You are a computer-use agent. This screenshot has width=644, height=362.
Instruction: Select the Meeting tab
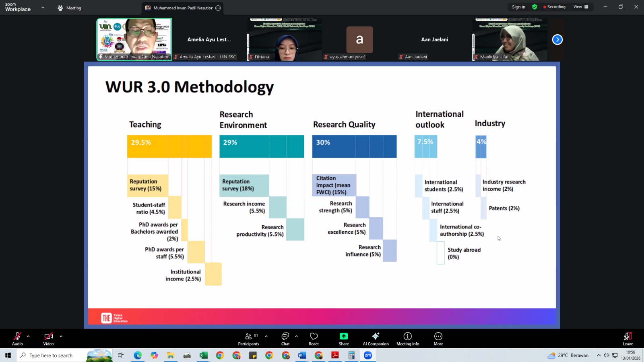click(x=70, y=8)
